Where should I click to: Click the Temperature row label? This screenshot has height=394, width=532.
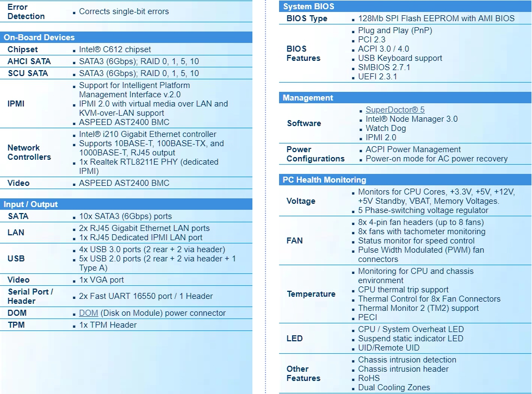(x=311, y=294)
